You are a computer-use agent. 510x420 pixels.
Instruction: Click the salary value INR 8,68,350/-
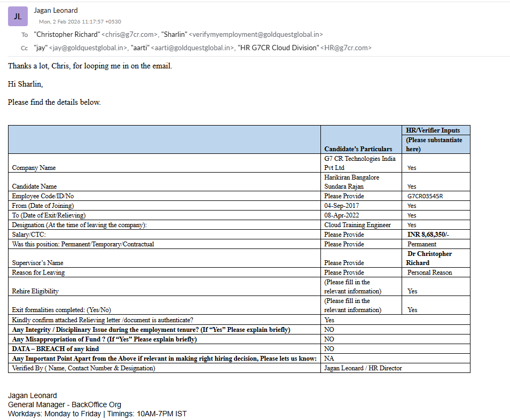(x=430, y=235)
